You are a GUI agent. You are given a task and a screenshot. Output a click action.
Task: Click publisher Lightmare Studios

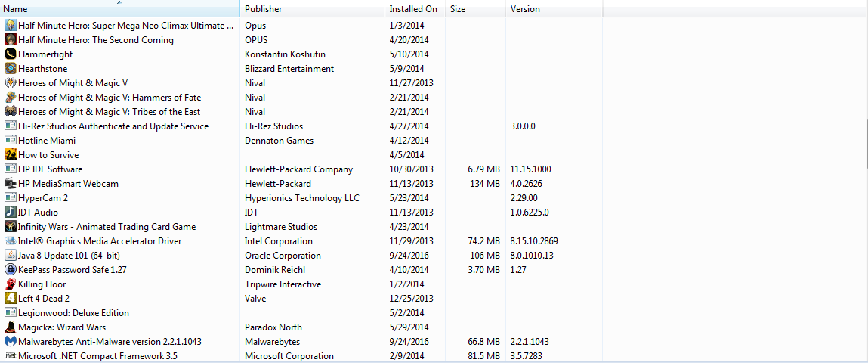pyautogui.click(x=281, y=227)
